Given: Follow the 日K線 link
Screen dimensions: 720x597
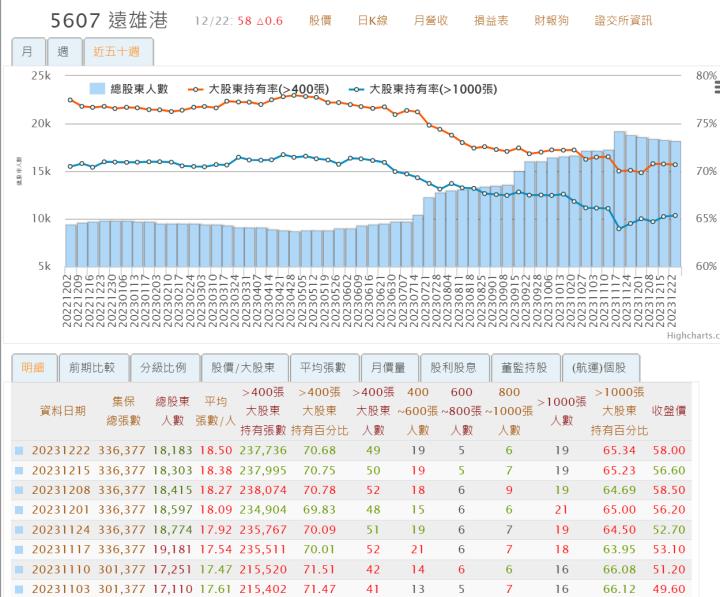Looking at the screenshot, I should pyautogui.click(x=373, y=21).
